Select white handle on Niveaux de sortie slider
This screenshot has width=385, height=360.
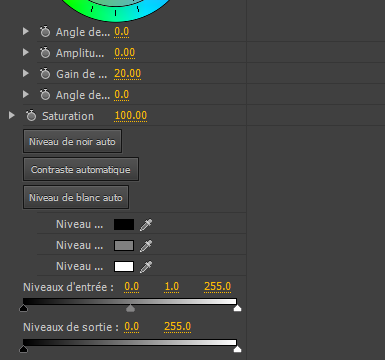click(237, 349)
